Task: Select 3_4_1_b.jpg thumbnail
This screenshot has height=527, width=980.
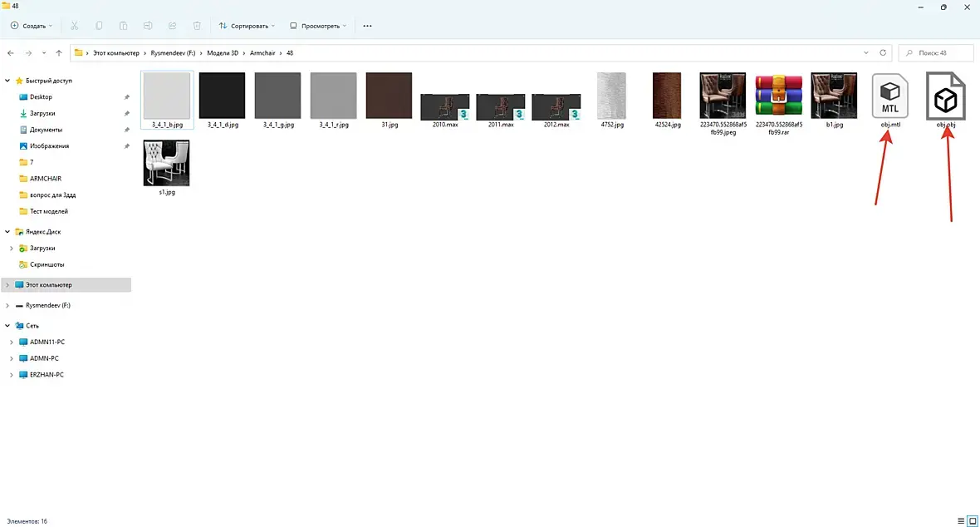Action: click(167, 96)
